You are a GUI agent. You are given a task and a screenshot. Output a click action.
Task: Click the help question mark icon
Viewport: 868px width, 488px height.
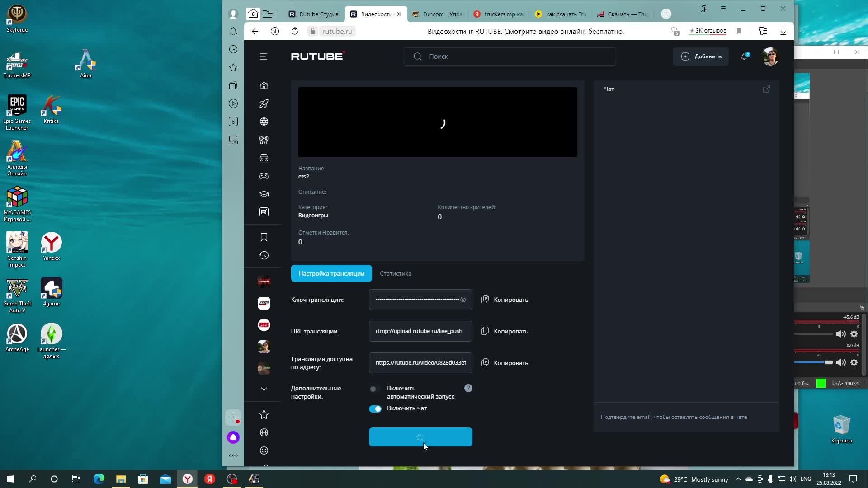click(468, 389)
